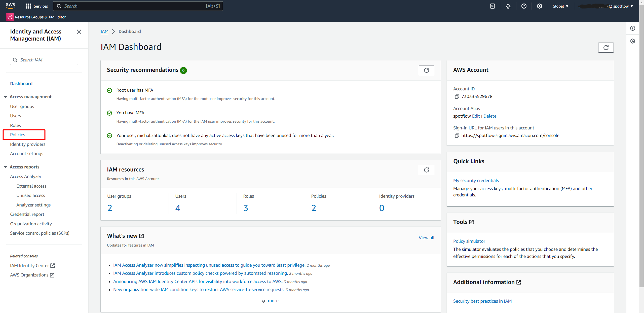
Task: Click the Search IAM input field
Action: click(44, 60)
